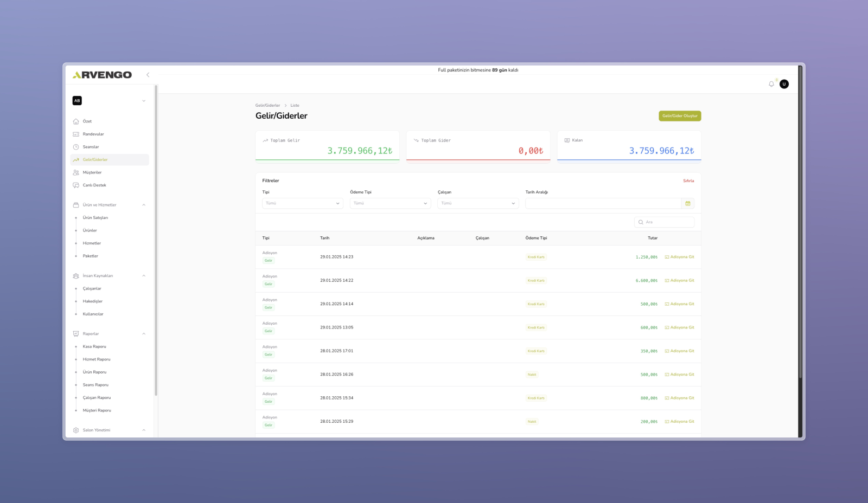
Task: Open the Ödeme Tipi filter dropdown
Action: pyautogui.click(x=390, y=203)
